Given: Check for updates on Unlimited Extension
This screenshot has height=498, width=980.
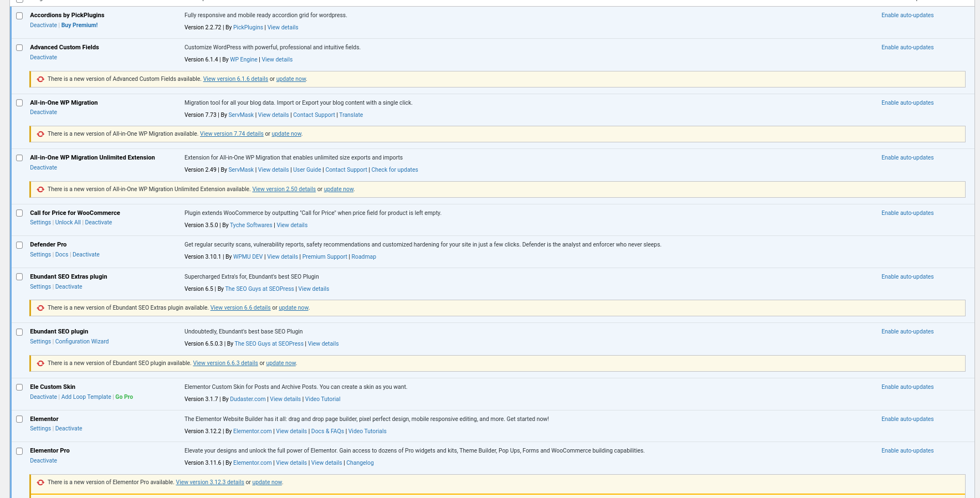Looking at the screenshot, I should point(394,170).
